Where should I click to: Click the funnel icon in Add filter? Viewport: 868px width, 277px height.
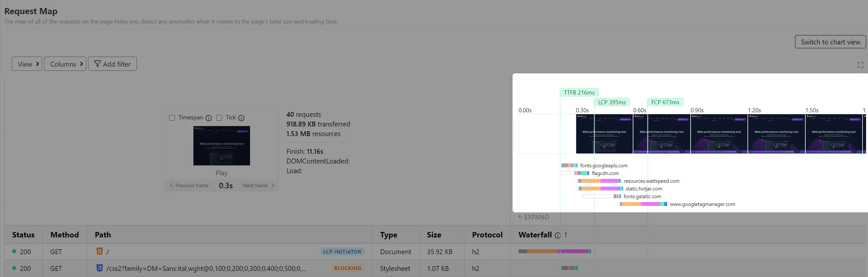pos(97,64)
